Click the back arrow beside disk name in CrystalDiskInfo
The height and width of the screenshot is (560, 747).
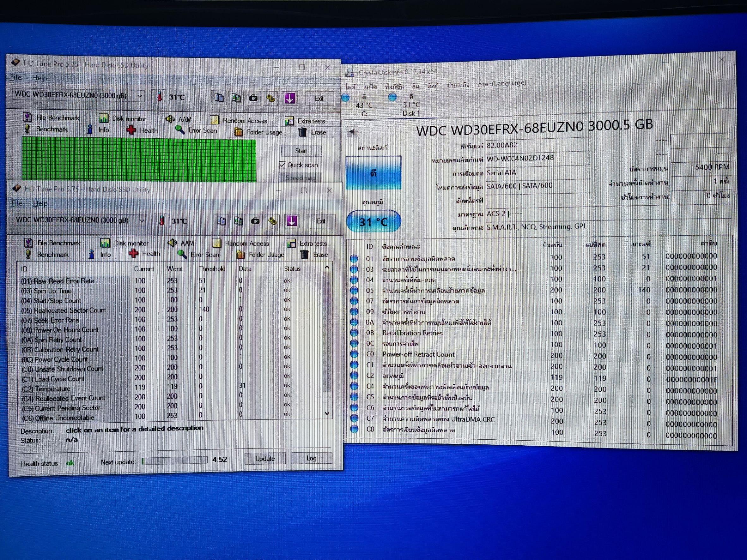pyautogui.click(x=352, y=131)
